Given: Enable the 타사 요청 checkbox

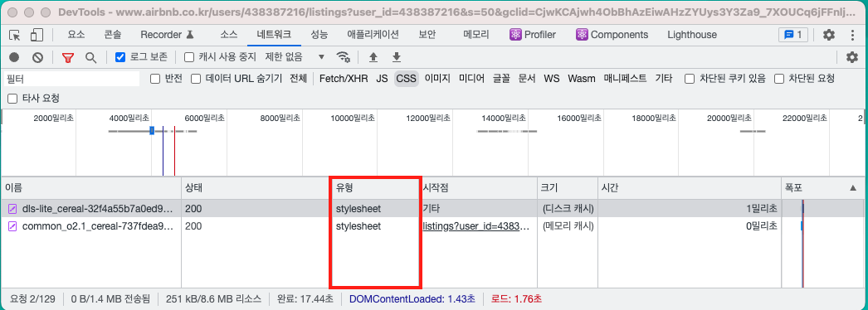Looking at the screenshot, I should coord(12,99).
